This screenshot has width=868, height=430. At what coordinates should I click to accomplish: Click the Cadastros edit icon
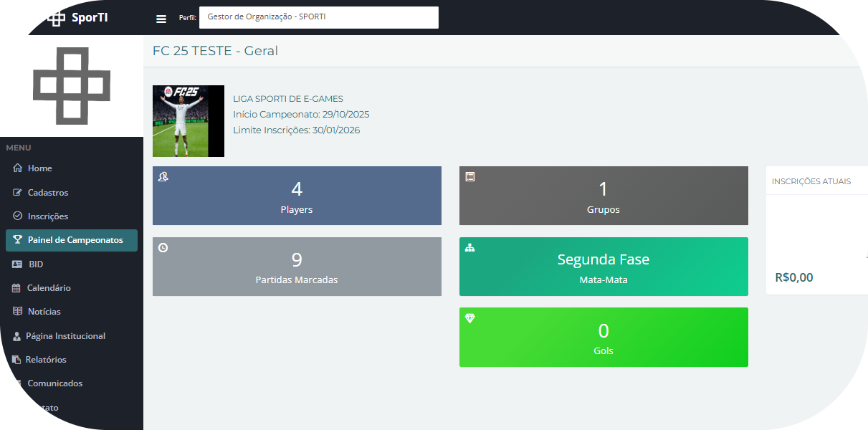[17, 193]
